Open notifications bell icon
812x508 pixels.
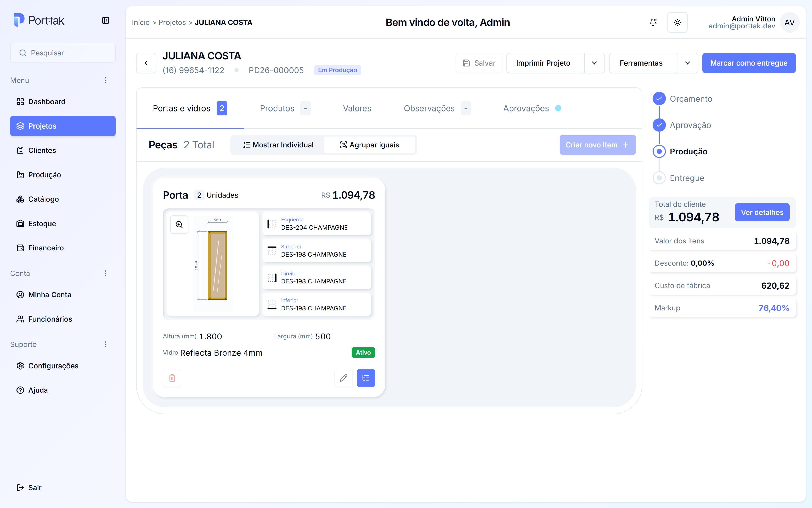[x=653, y=23]
